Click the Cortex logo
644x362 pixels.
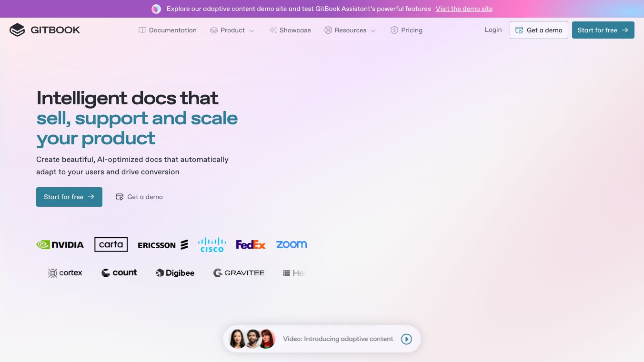[x=65, y=273]
